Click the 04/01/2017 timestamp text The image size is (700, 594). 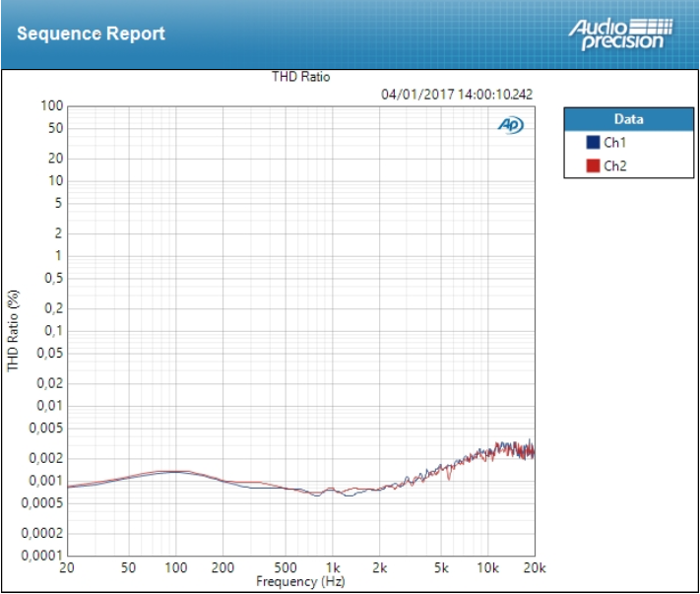457,95
